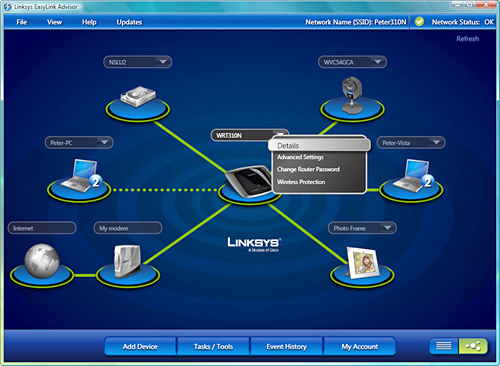Expand the Photo Frame dropdown arrow
The image size is (500, 366).
[x=387, y=228]
